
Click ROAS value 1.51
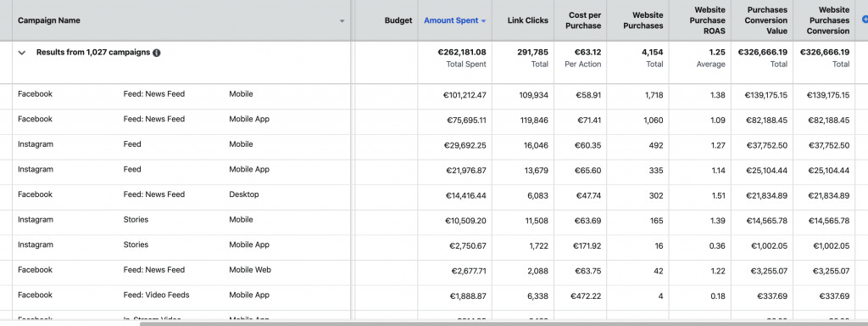(718, 196)
